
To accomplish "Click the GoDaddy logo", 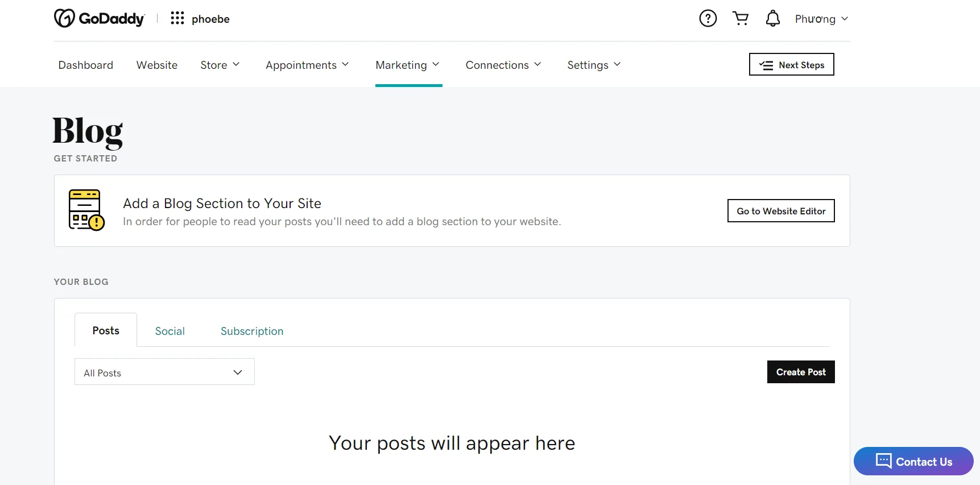I will (x=99, y=18).
